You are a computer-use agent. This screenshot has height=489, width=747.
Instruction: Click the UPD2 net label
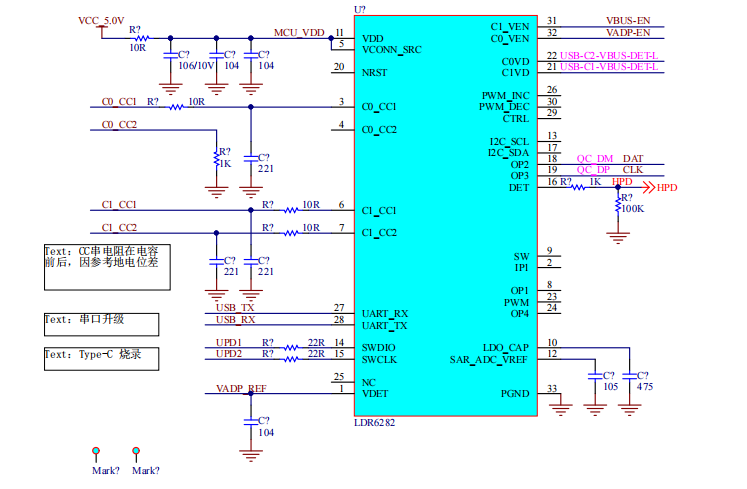229,354
